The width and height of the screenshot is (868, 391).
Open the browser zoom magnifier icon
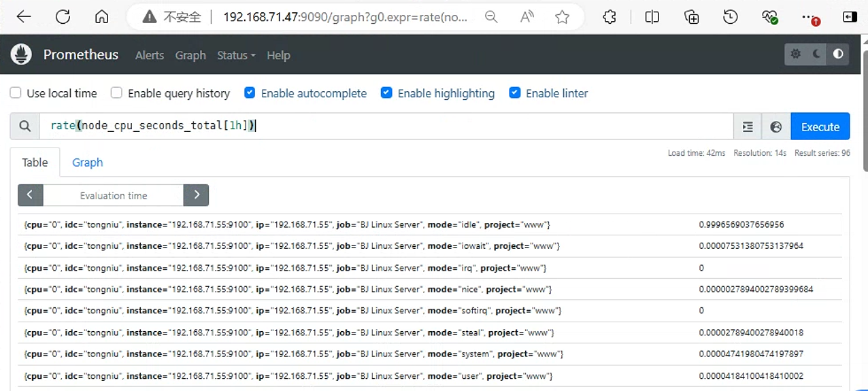[490, 17]
